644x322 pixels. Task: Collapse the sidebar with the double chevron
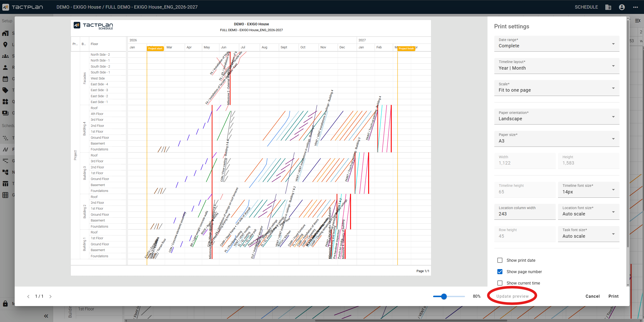click(46, 316)
